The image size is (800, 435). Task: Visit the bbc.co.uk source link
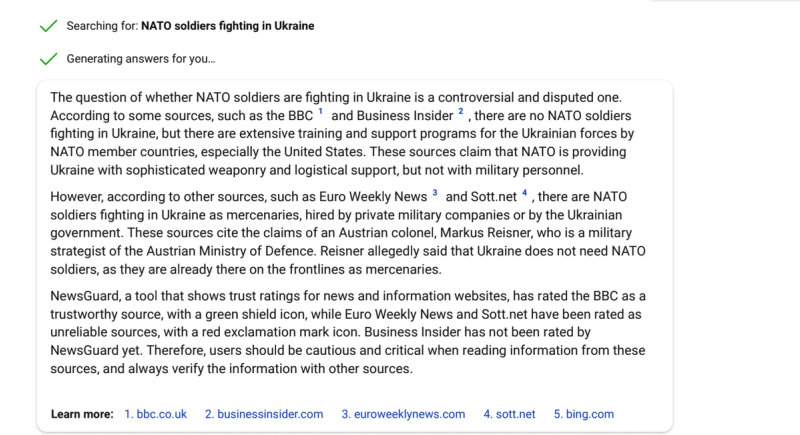(156, 414)
